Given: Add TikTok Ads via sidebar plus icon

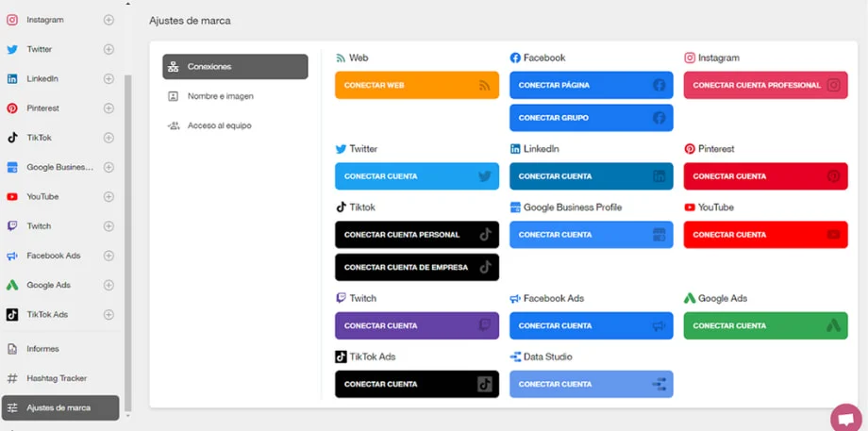Looking at the screenshot, I should (109, 315).
